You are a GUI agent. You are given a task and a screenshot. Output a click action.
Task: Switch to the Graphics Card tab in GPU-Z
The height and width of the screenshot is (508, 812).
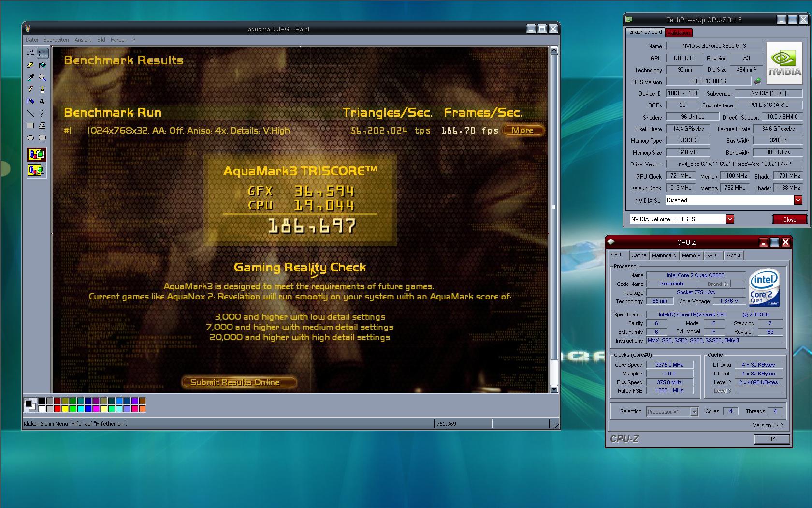(x=646, y=32)
